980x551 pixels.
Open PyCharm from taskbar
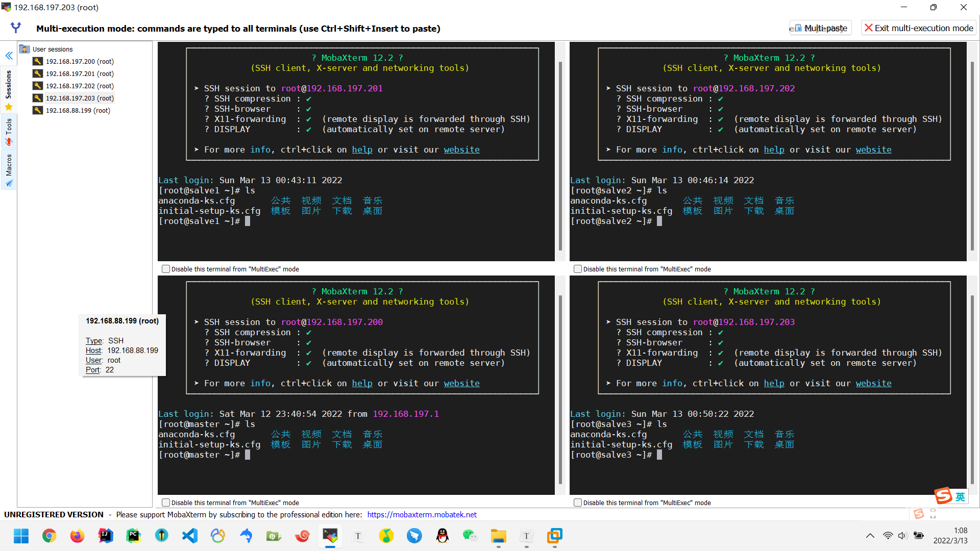coord(133,536)
